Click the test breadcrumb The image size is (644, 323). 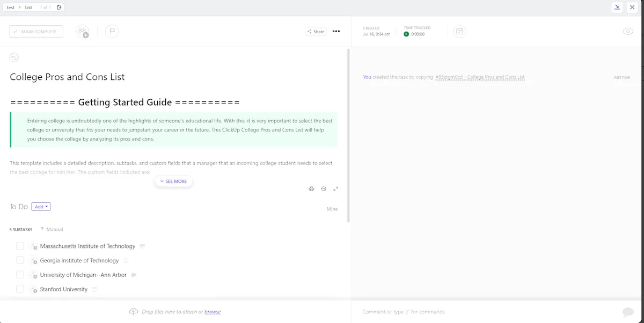tap(11, 8)
